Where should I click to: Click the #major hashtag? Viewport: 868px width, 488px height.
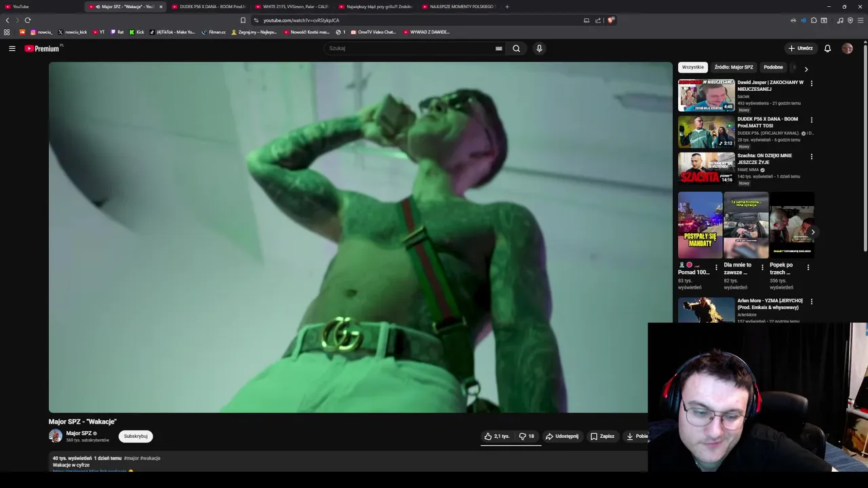132,458
